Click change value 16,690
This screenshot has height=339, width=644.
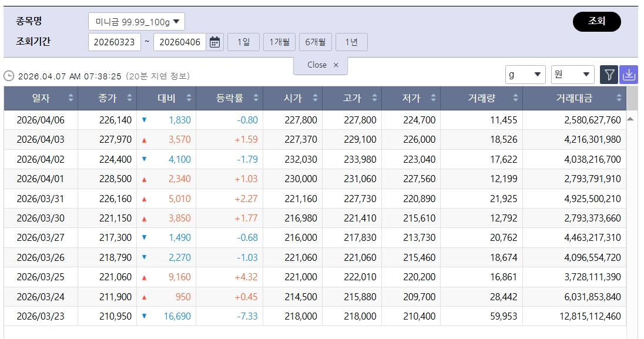point(177,316)
